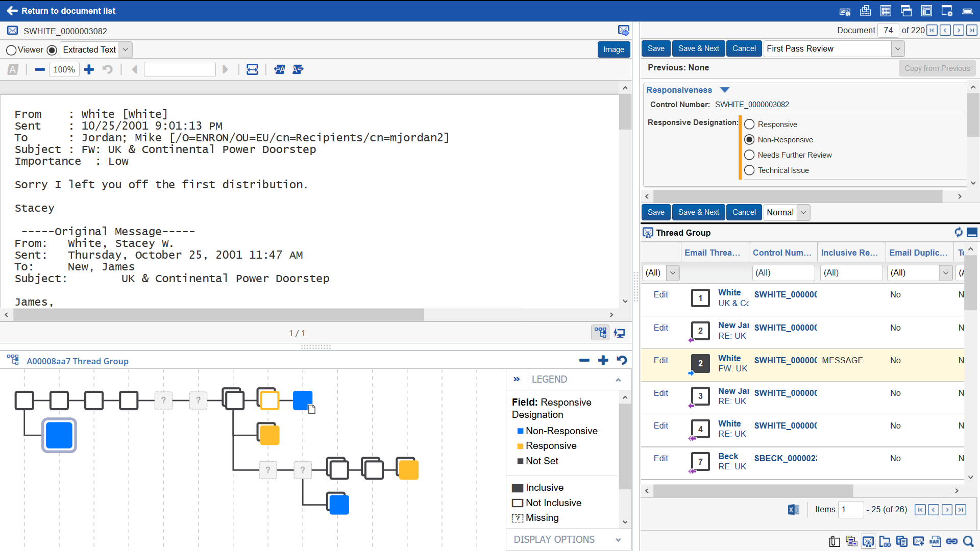Click the document number field showing 74
The width and height of the screenshot is (980, 551).
(888, 30)
